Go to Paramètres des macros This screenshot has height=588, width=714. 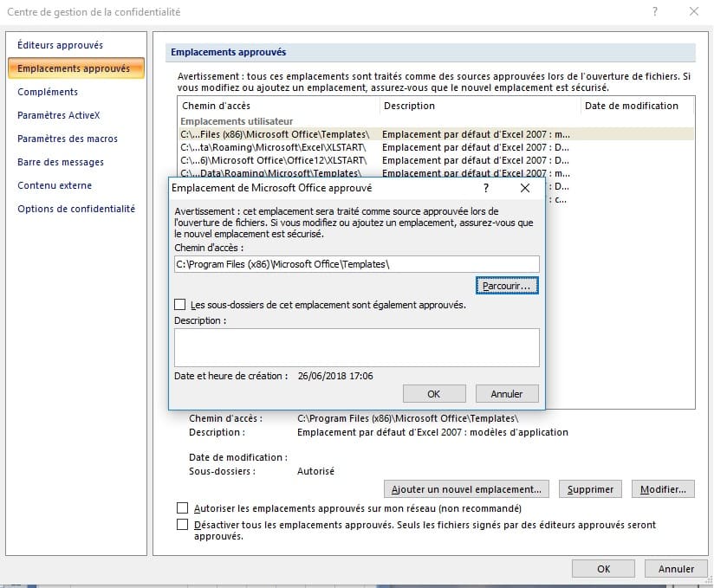[68, 139]
